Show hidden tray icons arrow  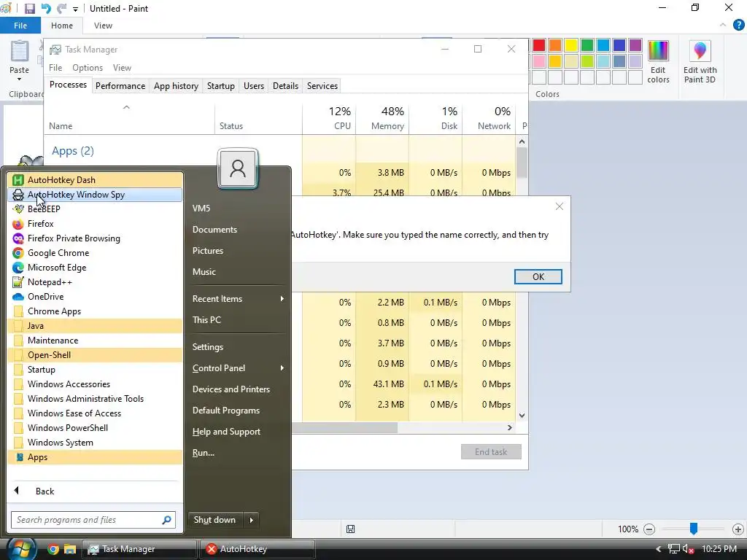(x=659, y=549)
